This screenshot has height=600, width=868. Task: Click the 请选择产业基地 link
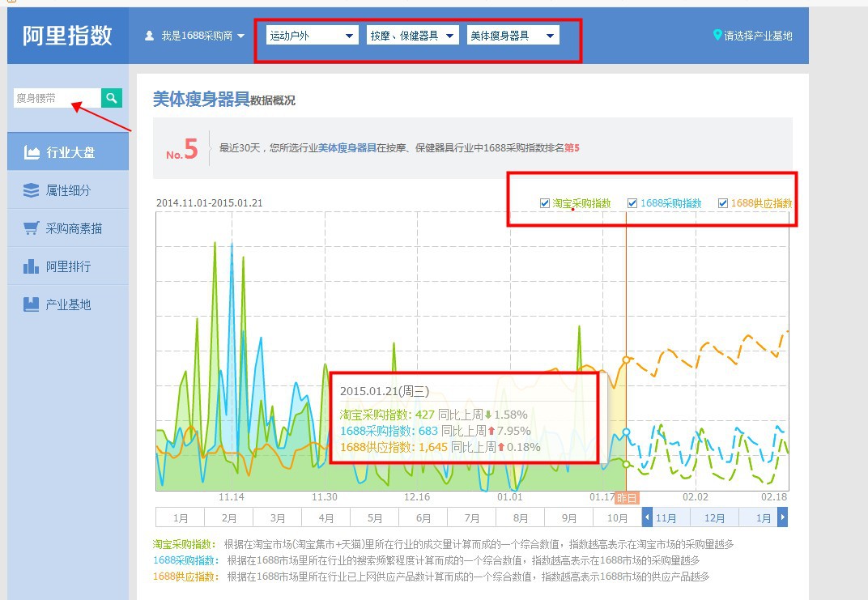tap(759, 36)
